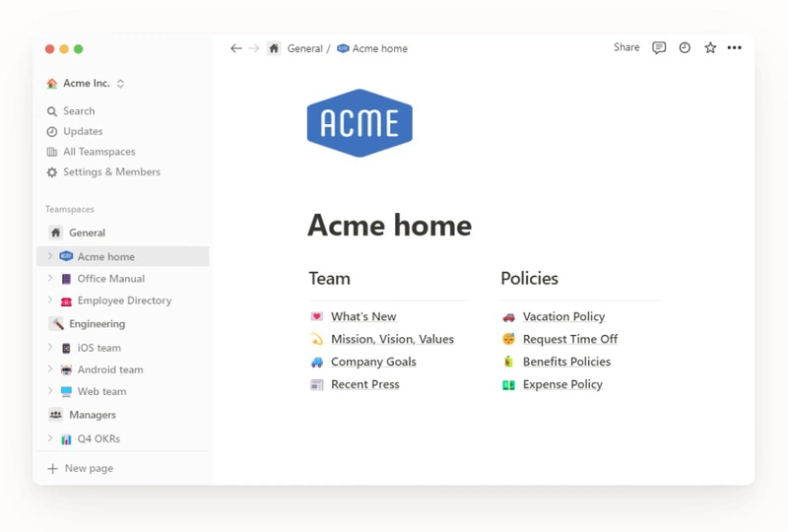This screenshot has height=532, width=788.
Task: Open the page history clock icon
Action: coord(685,47)
